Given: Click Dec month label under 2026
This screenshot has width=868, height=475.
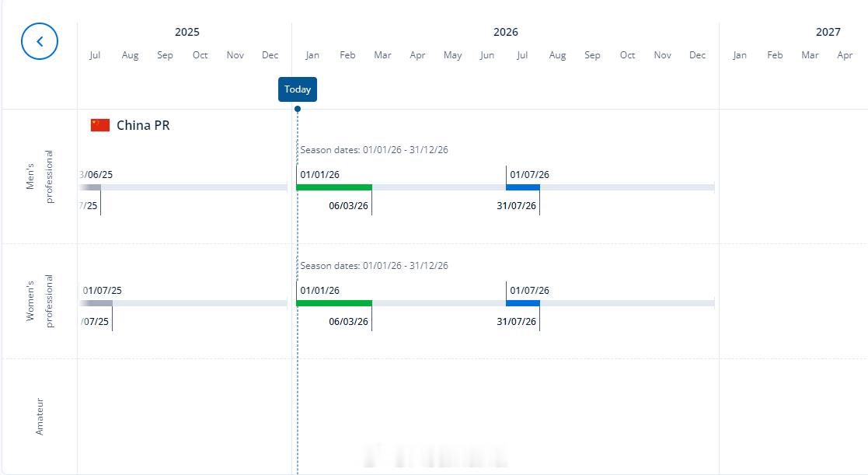Looking at the screenshot, I should 698,54.
